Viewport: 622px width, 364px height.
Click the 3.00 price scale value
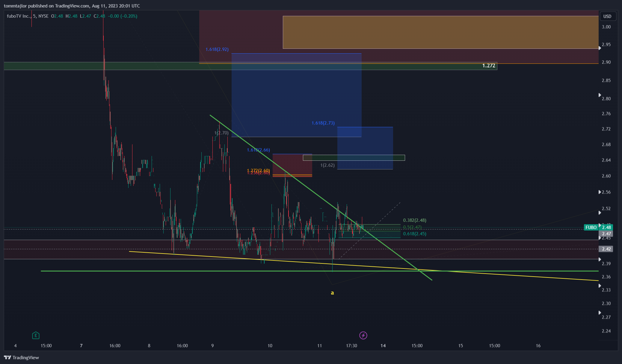pos(606,27)
